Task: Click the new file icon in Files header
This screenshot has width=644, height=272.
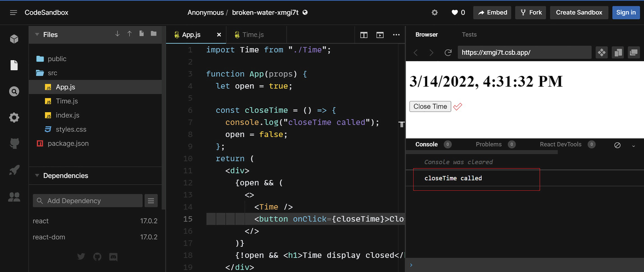Action: (141, 34)
